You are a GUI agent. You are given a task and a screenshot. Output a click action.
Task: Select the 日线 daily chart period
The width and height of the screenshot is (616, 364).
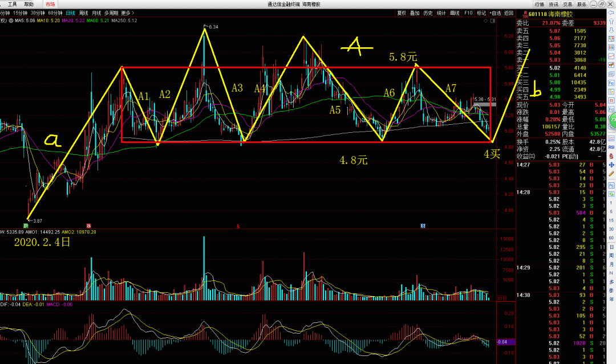[x=71, y=13]
